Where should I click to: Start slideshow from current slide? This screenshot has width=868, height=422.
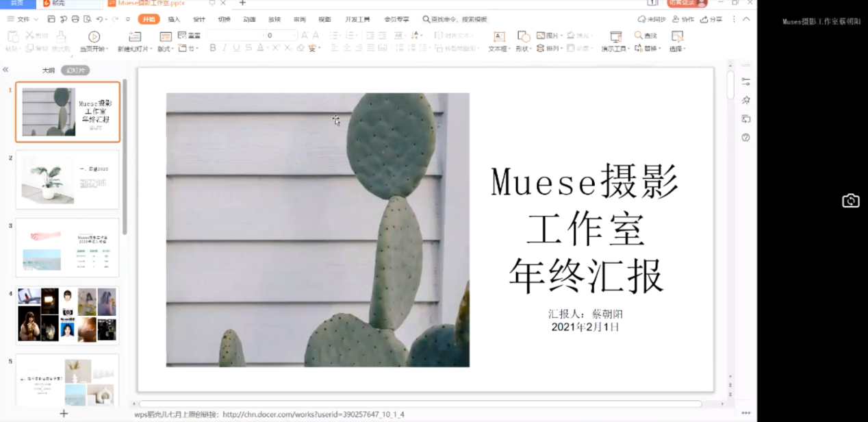[94, 36]
